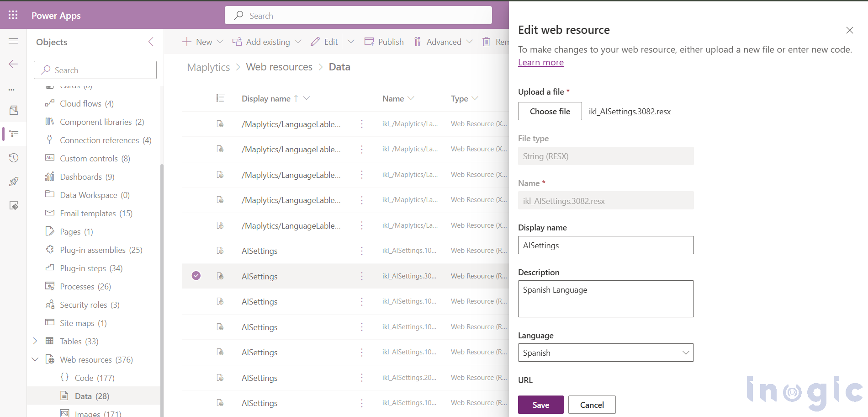Open the History rail icon
This screenshot has width=868, height=417.
14,158
